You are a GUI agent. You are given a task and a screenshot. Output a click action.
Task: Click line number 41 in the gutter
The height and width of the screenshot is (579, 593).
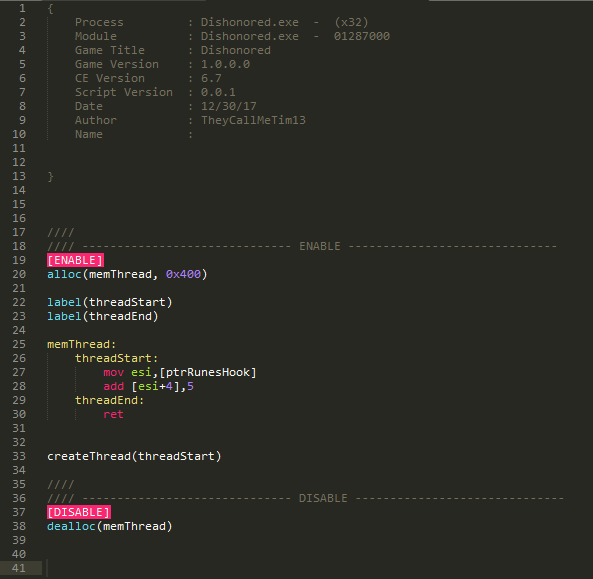[19, 568]
